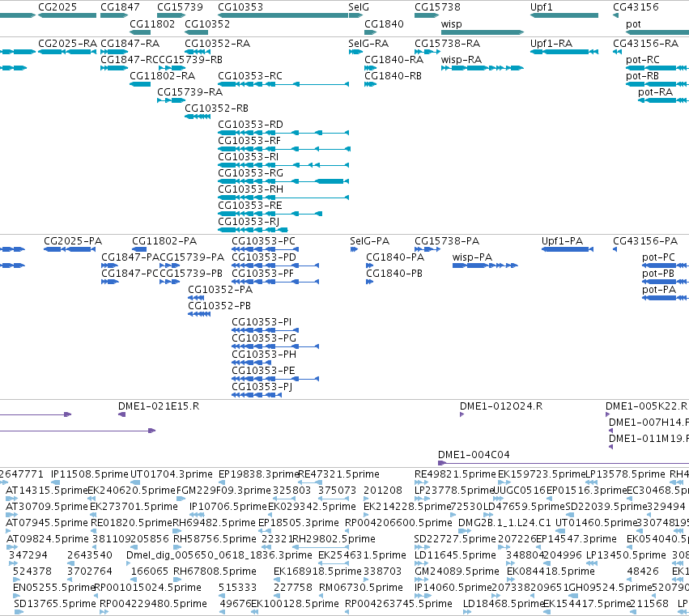Select the CG10353 gene bar
Image resolution: width=689 pixels, height=616 pixels.
pyautogui.click(x=283, y=15)
